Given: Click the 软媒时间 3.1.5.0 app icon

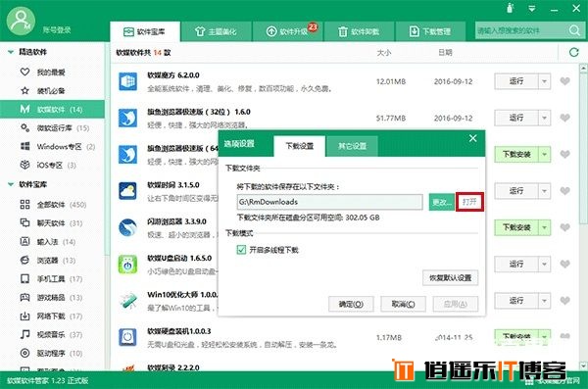Looking at the screenshot, I should pos(127,191).
